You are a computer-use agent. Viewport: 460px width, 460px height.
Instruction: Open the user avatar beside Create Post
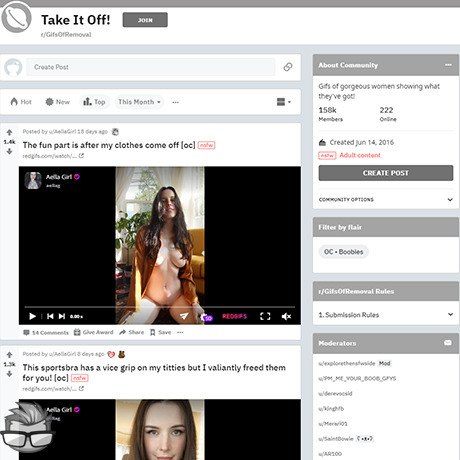pyautogui.click(x=13, y=67)
